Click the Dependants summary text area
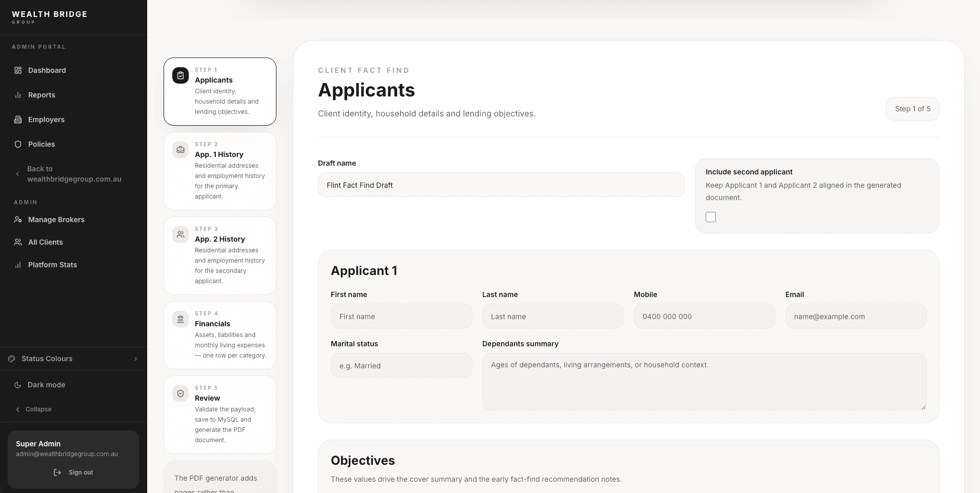Screen dimensions: 980x493 click(x=704, y=382)
